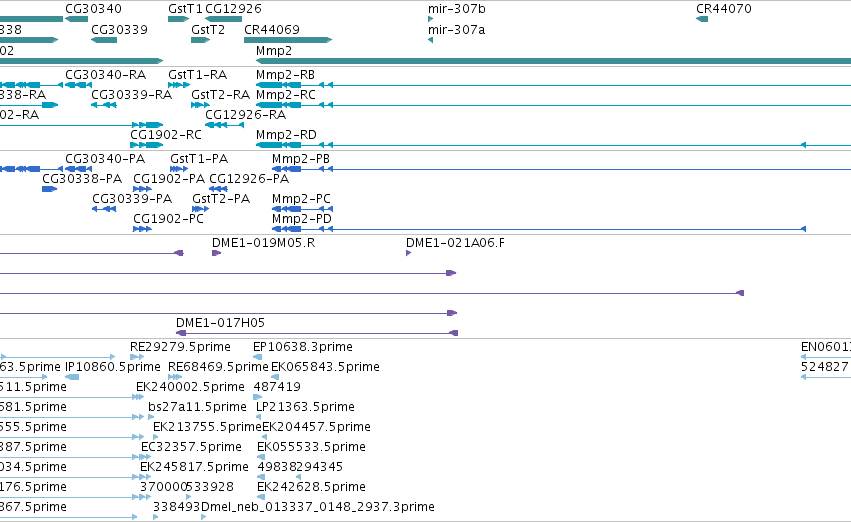Click the GstT1 gene glyph
The width and height of the screenshot is (851, 522).
(179, 20)
